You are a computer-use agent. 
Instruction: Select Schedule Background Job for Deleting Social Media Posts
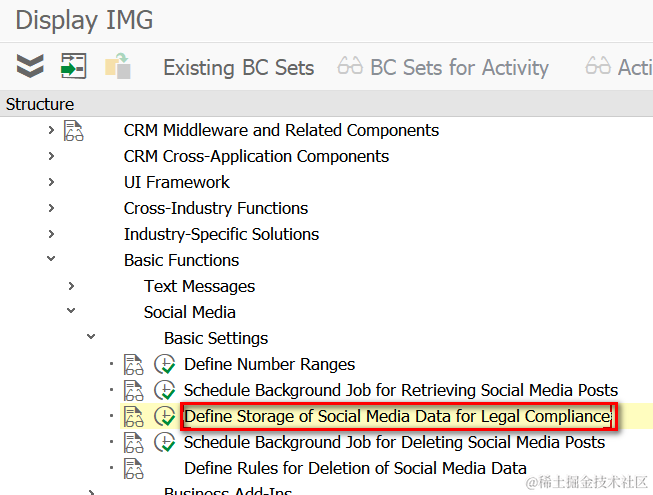(394, 443)
